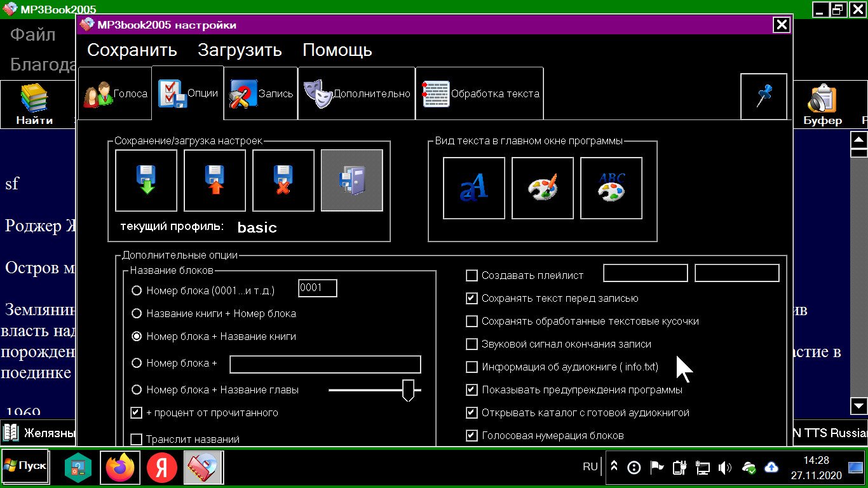Select radio Номер блока + custom text

point(136,363)
